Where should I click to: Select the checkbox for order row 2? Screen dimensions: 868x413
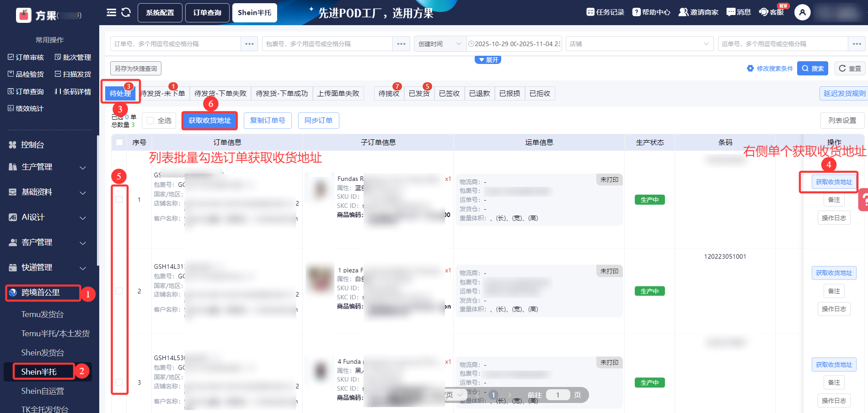point(119,291)
